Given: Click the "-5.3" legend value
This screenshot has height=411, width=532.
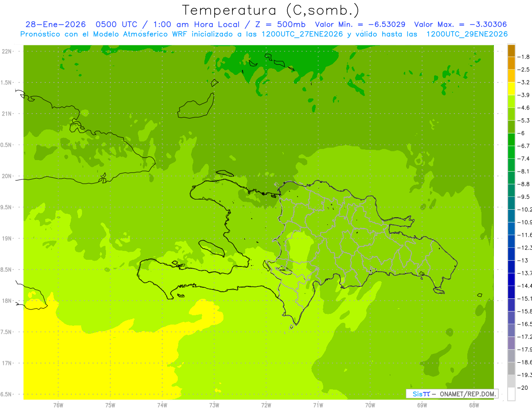Looking at the screenshot, I should (x=523, y=121).
